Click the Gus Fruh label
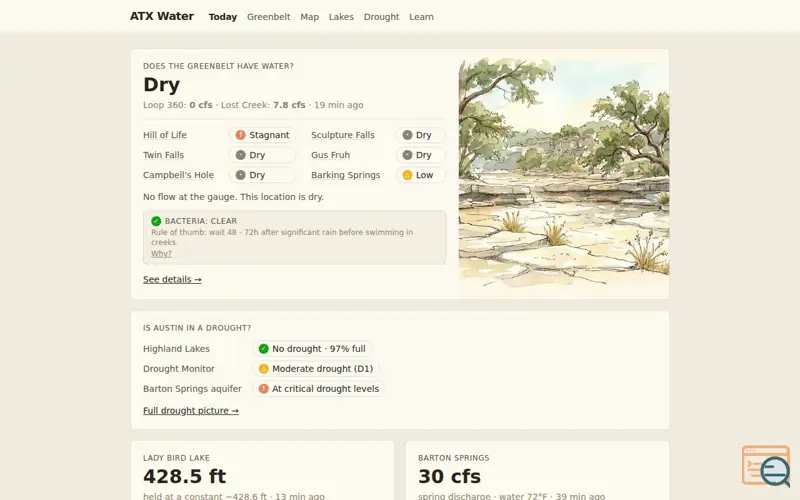 click(331, 155)
